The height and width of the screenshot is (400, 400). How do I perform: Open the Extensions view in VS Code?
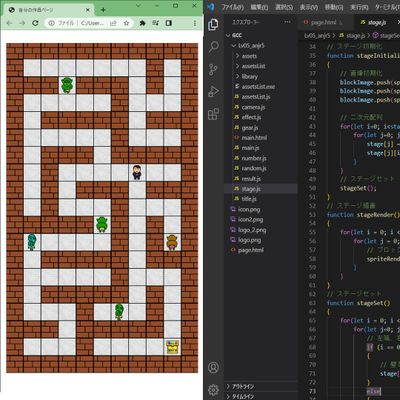click(213, 114)
